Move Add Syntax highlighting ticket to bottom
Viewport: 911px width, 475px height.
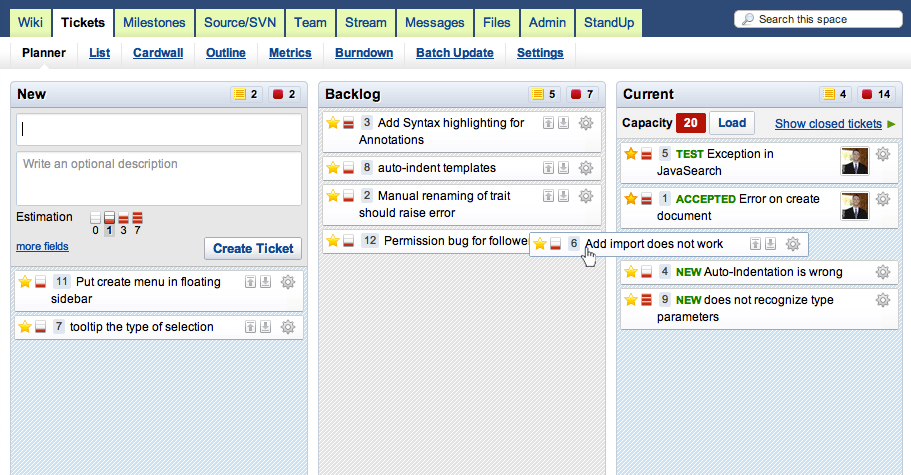(564, 123)
